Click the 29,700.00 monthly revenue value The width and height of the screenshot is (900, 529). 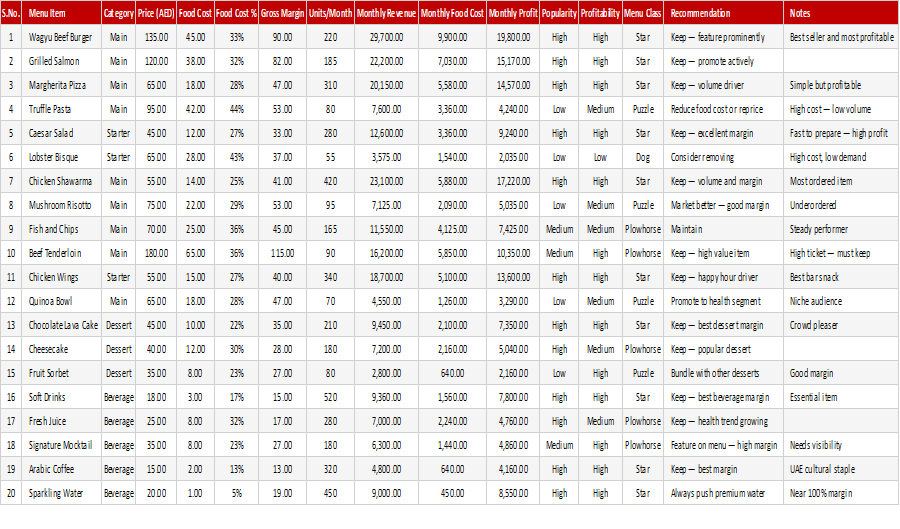tap(386, 37)
